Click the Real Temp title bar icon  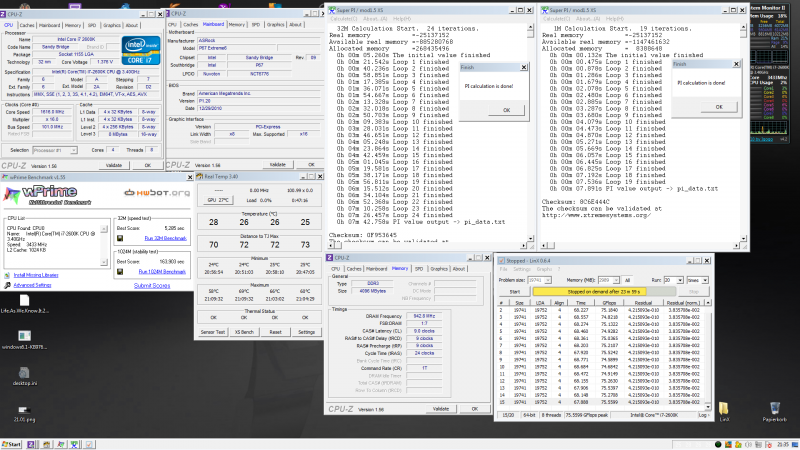pos(200,177)
